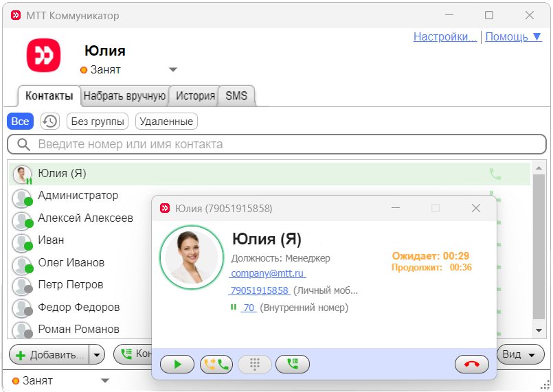Switch to the История tab

point(195,96)
